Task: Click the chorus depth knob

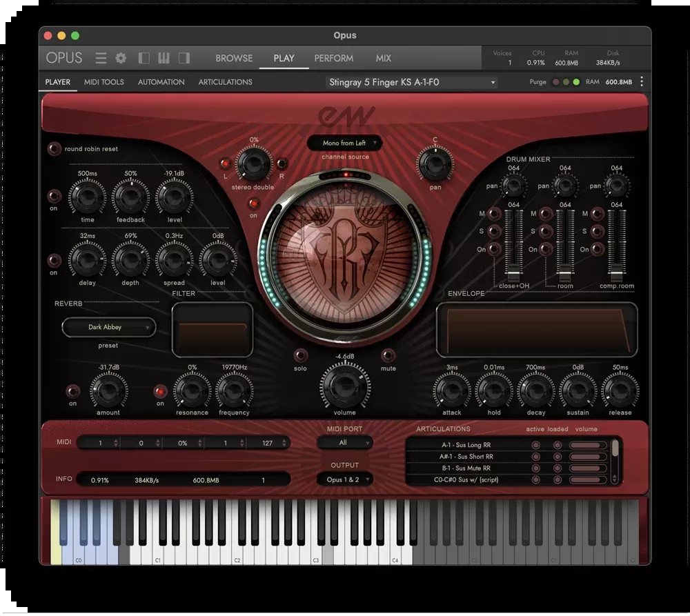Action: (130, 260)
